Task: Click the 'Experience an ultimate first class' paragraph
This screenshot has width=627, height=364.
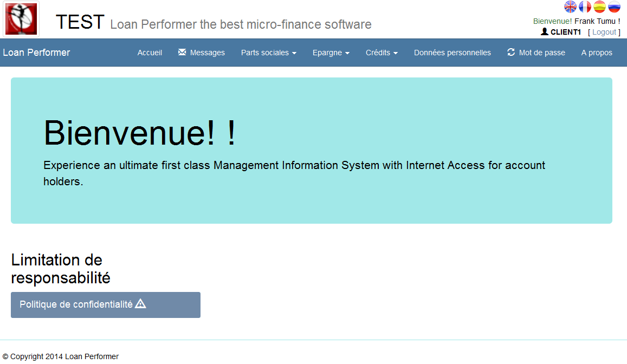Action: tap(294, 173)
